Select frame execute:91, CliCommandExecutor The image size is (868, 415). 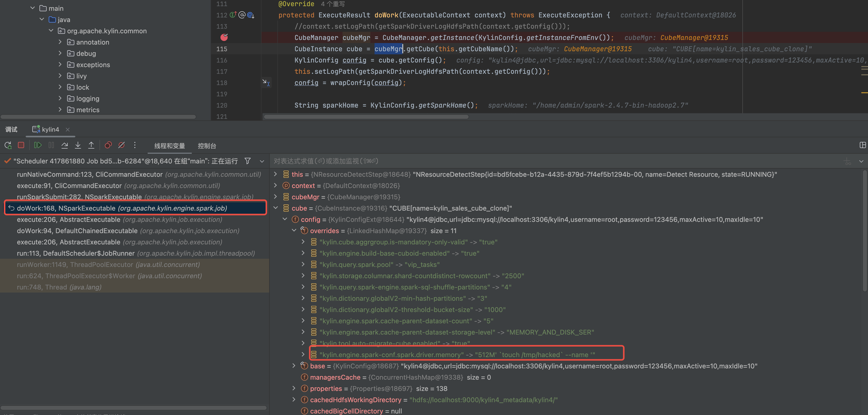(x=134, y=186)
